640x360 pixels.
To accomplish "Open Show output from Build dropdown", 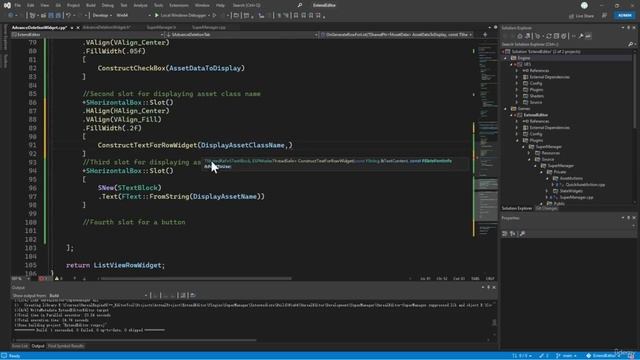I will [x=98, y=296].
